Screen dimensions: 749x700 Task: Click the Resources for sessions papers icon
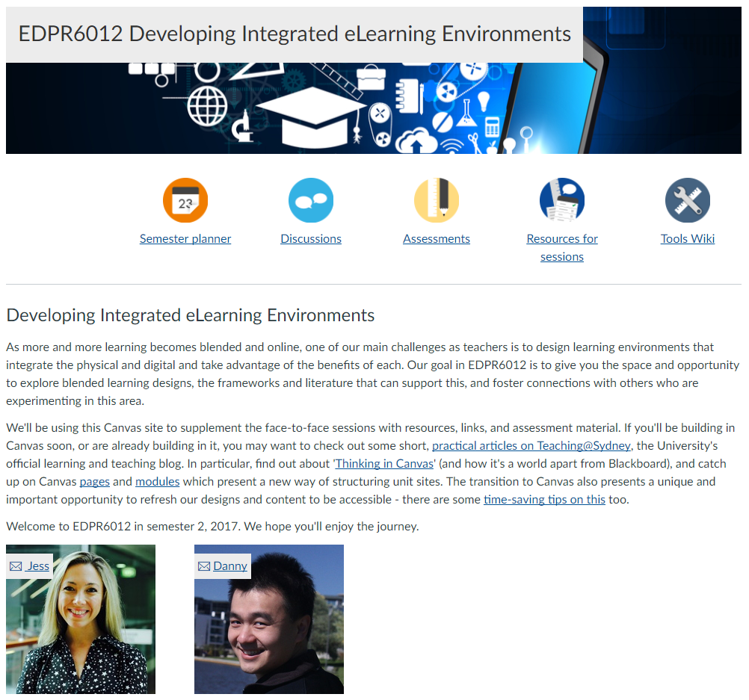pos(562,199)
